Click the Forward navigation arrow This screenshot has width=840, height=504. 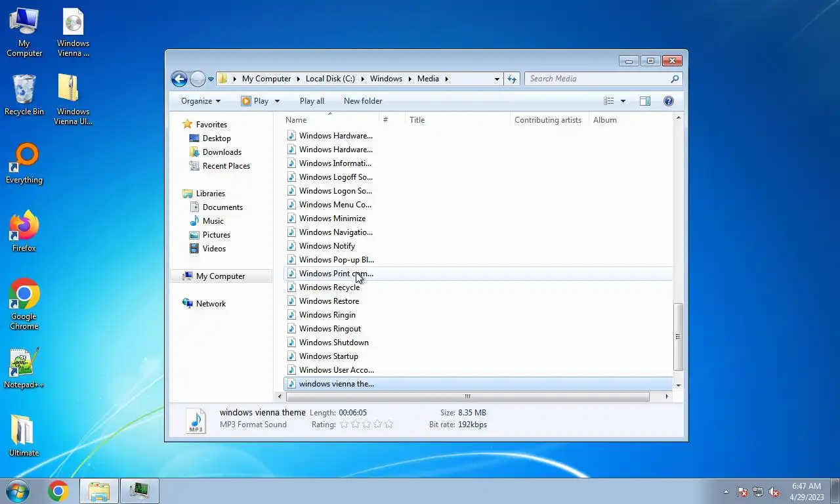[x=198, y=79]
